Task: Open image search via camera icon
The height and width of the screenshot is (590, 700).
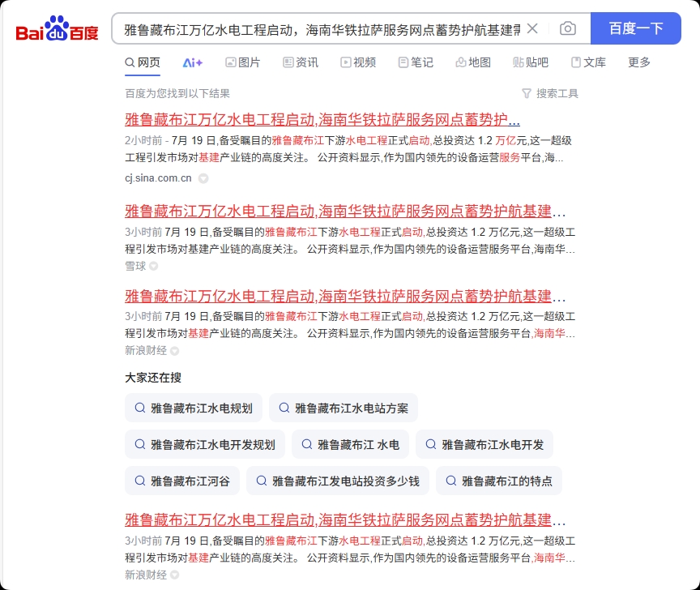Action: click(x=567, y=28)
